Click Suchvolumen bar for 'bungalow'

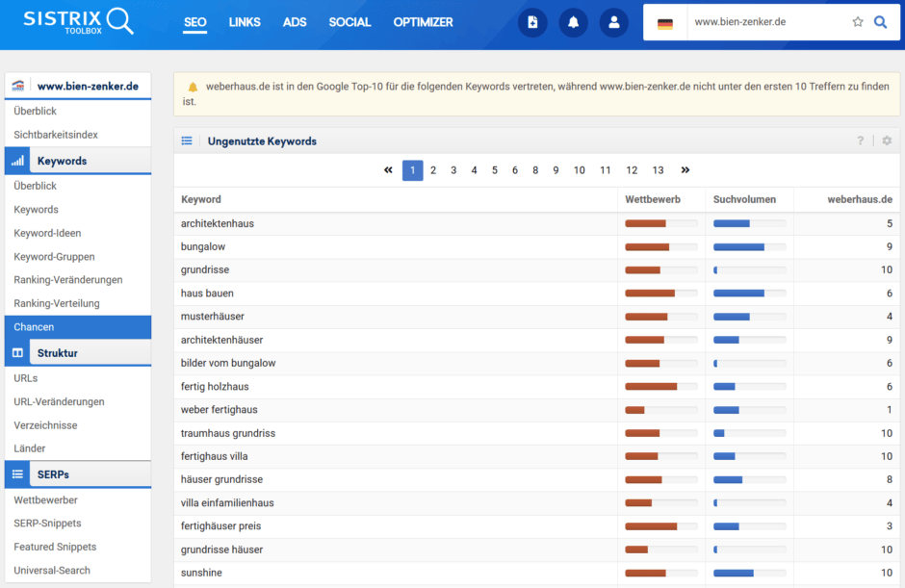pyautogui.click(x=749, y=247)
